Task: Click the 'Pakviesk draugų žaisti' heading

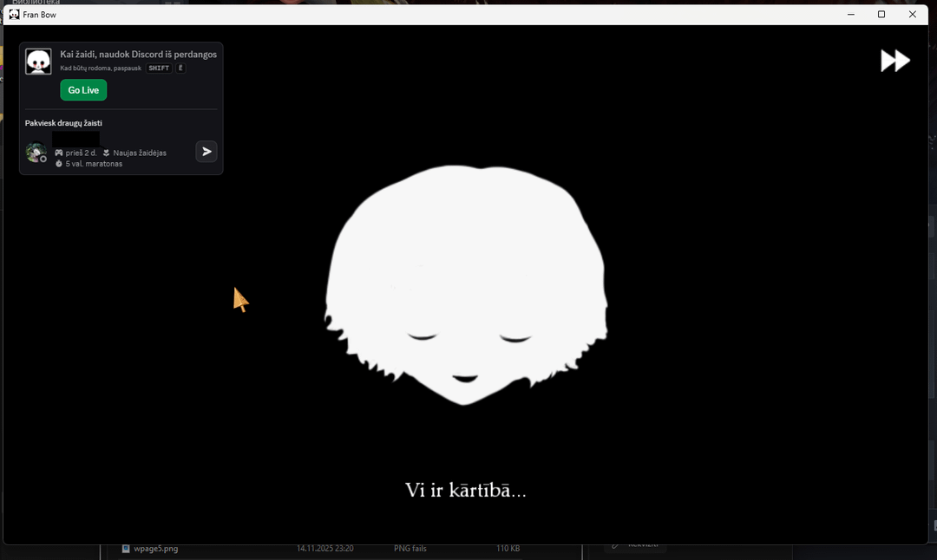Action: 63,123
